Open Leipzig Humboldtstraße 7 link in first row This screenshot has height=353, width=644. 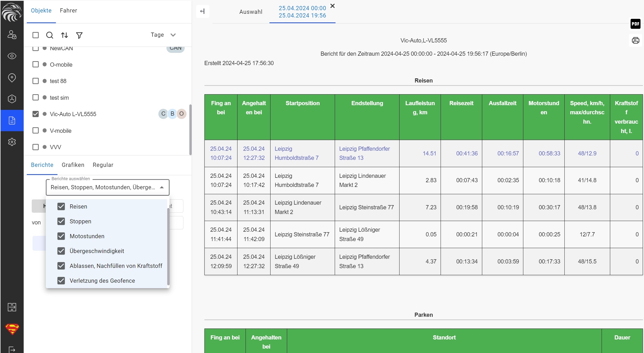297,153
